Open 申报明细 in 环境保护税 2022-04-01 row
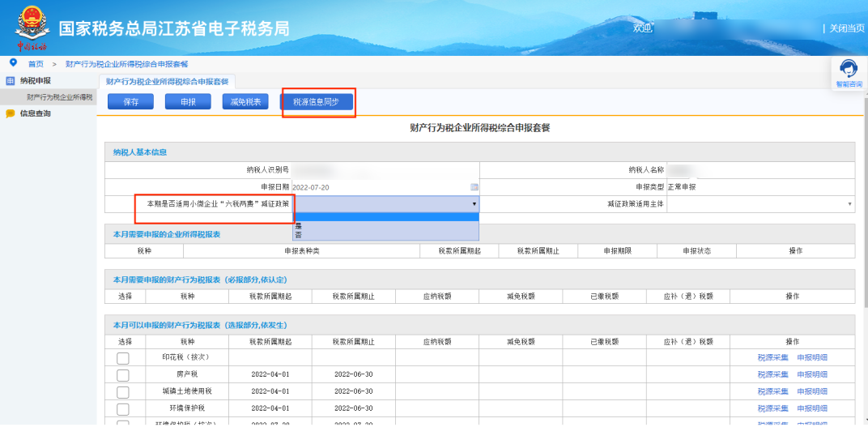 (x=812, y=408)
